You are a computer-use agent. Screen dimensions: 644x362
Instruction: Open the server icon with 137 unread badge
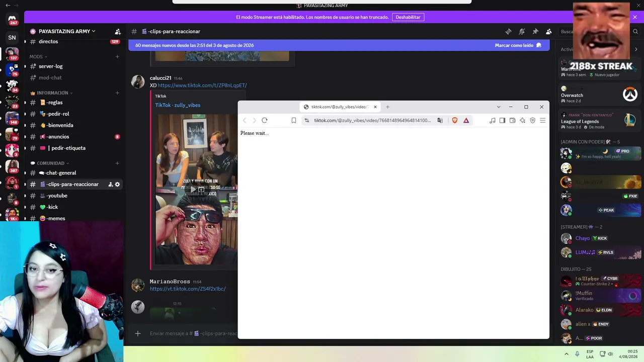[12, 53]
